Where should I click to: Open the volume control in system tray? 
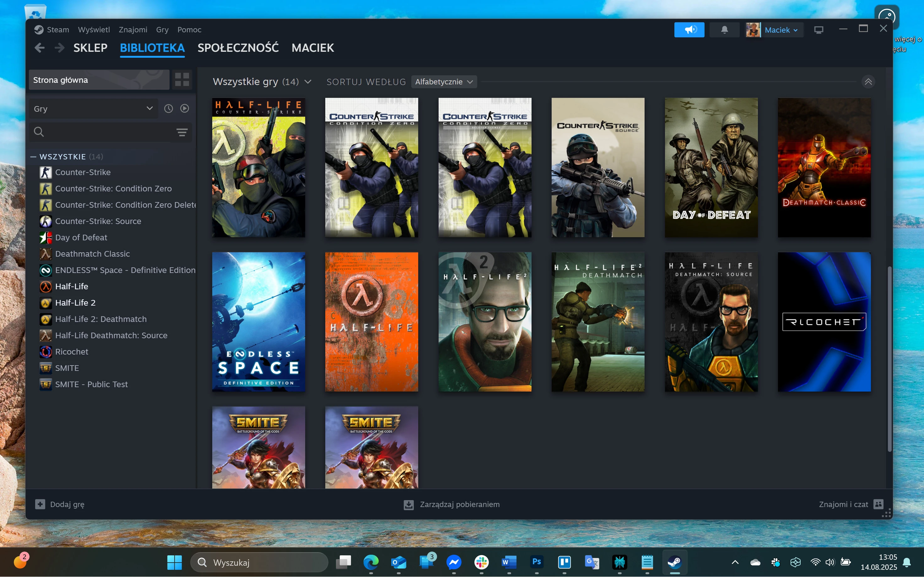tap(830, 562)
